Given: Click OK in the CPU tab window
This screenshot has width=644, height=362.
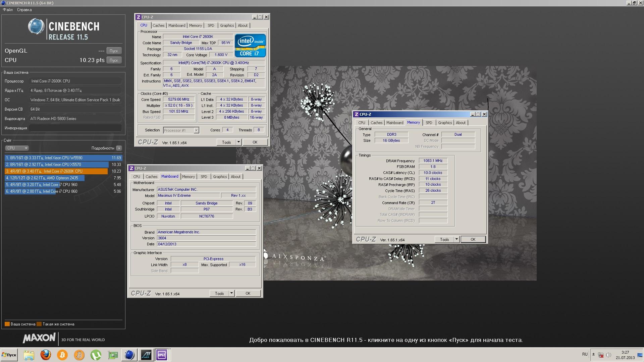Looking at the screenshot, I should [255, 142].
